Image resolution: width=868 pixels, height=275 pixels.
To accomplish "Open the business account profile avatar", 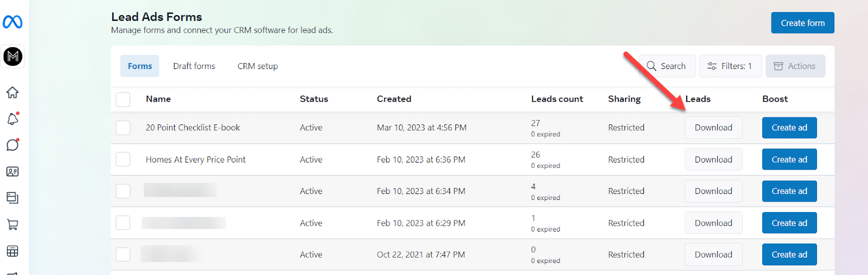I will (x=13, y=57).
